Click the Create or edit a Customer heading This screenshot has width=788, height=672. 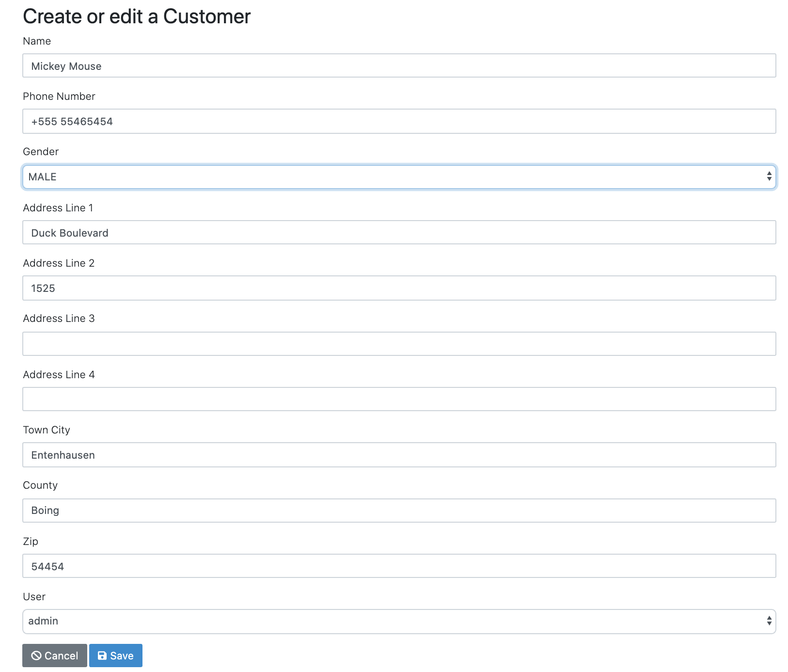pyautogui.click(x=137, y=16)
